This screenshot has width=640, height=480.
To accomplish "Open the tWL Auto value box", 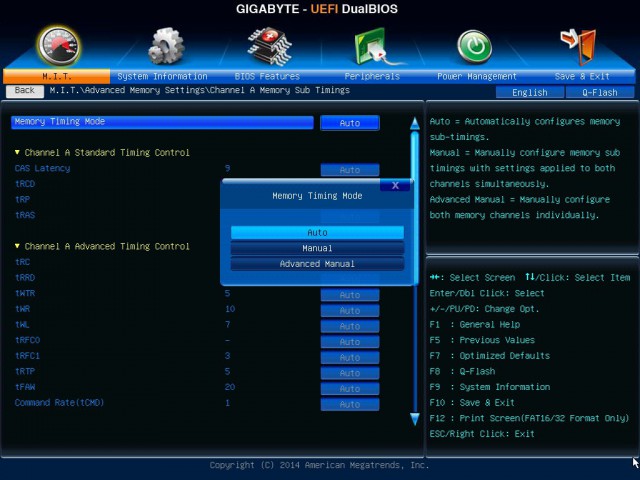I will pos(350,326).
